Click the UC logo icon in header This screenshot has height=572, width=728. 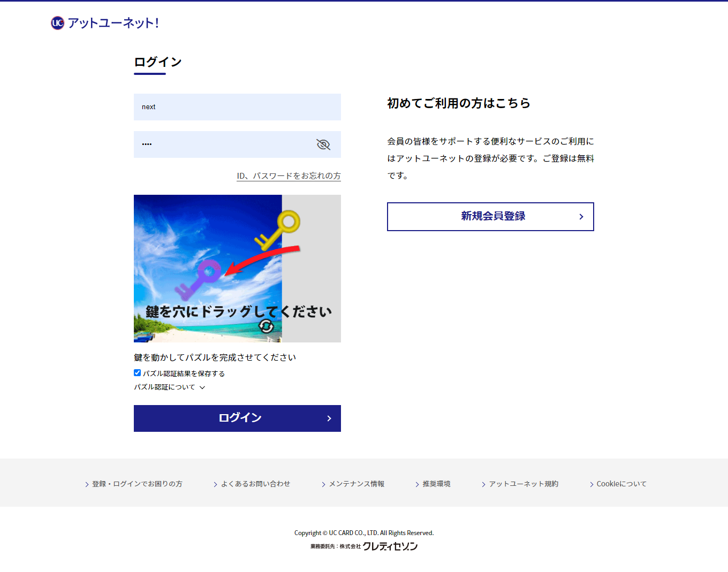tap(57, 23)
